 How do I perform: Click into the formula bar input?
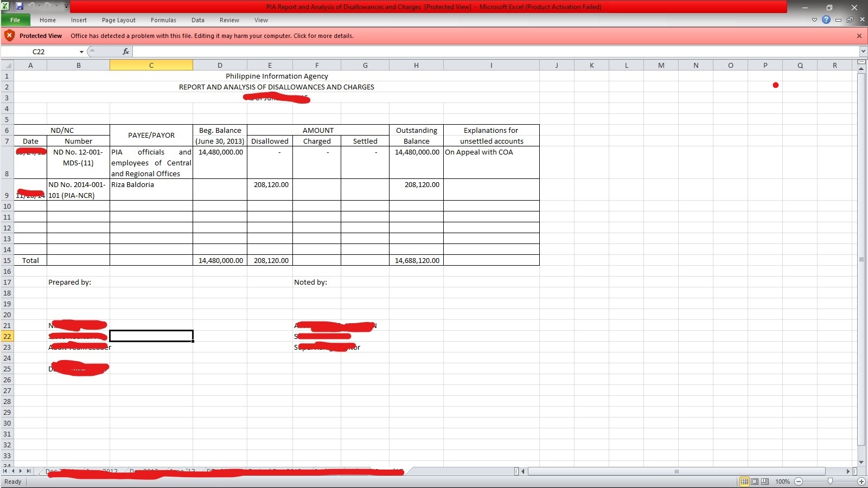495,52
